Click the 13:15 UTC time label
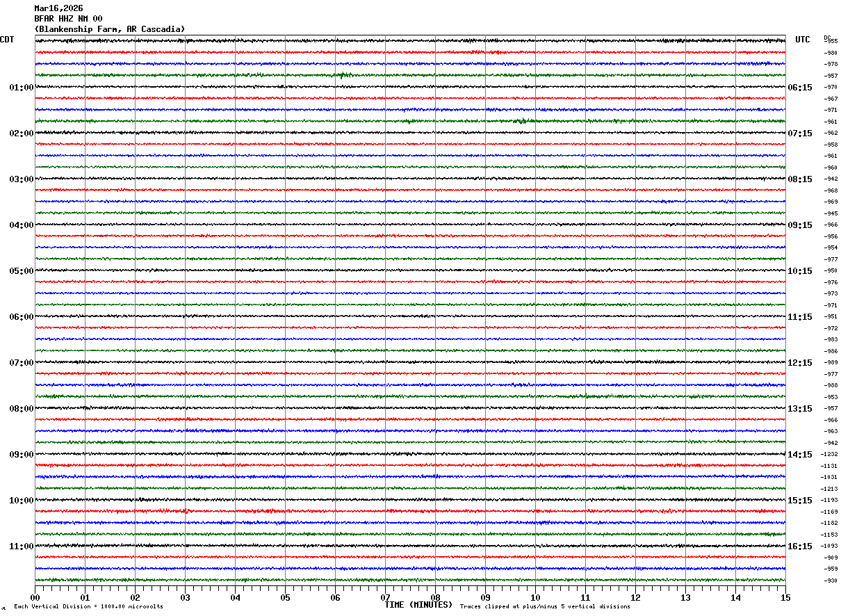 [x=799, y=409]
